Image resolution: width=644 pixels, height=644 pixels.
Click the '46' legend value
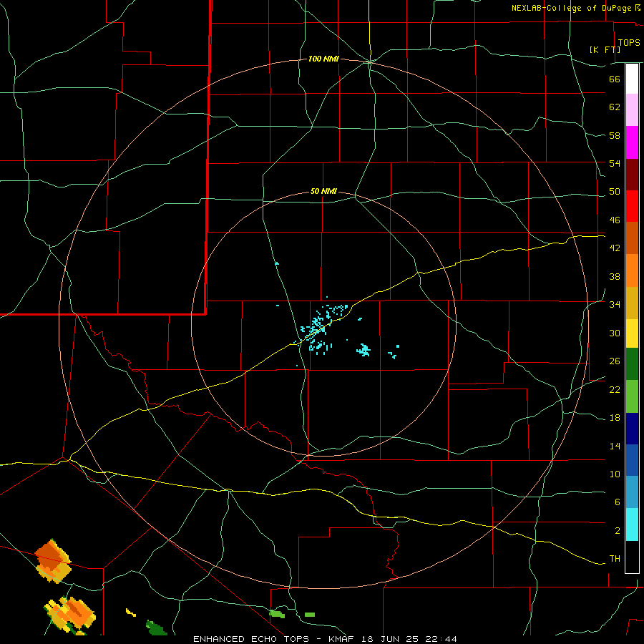tap(615, 220)
